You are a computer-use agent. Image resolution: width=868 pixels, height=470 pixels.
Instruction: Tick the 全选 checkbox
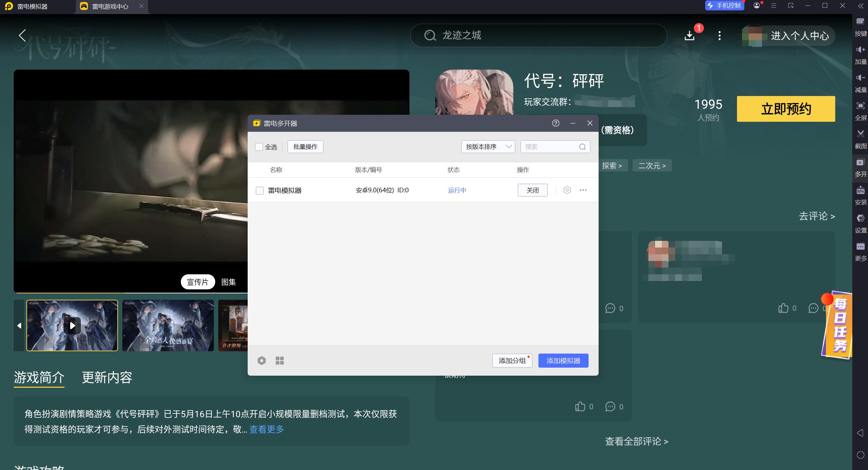tap(259, 147)
